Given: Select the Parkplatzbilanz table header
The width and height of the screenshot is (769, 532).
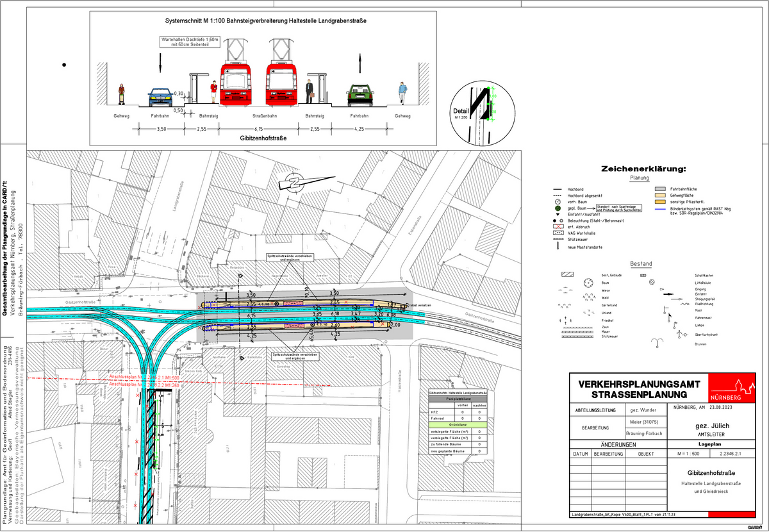Looking at the screenshot, I should pyautogui.click(x=458, y=398).
